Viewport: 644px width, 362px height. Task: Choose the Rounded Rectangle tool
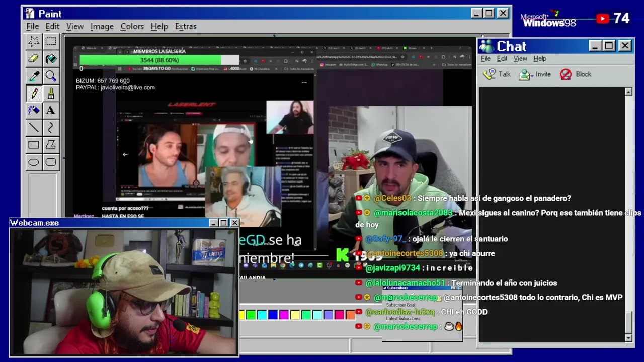click(51, 162)
